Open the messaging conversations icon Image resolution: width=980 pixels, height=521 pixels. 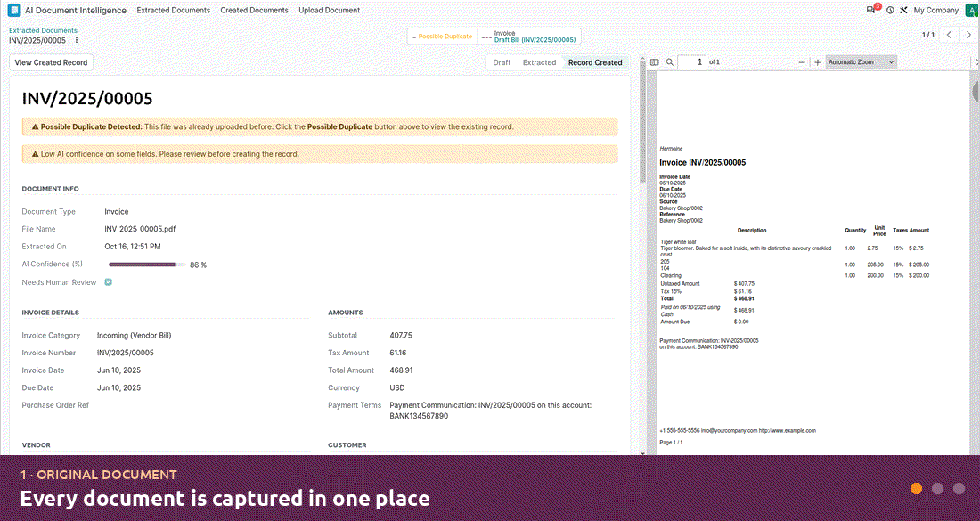(870, 10)
